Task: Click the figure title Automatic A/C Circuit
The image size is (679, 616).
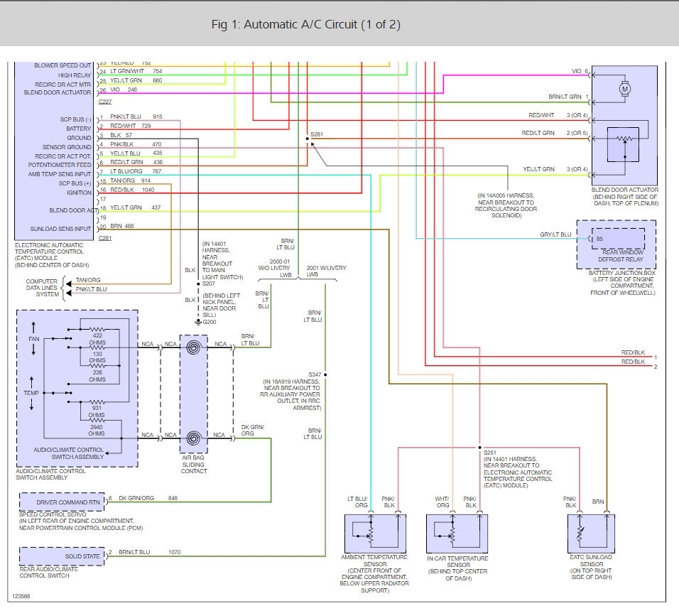Action: pos(305,24)
